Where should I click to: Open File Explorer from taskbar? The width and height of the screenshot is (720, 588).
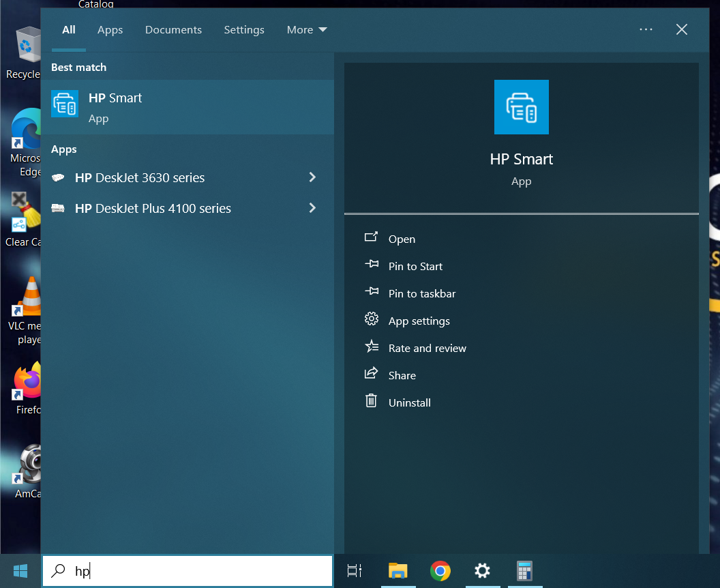coord(397,571)
